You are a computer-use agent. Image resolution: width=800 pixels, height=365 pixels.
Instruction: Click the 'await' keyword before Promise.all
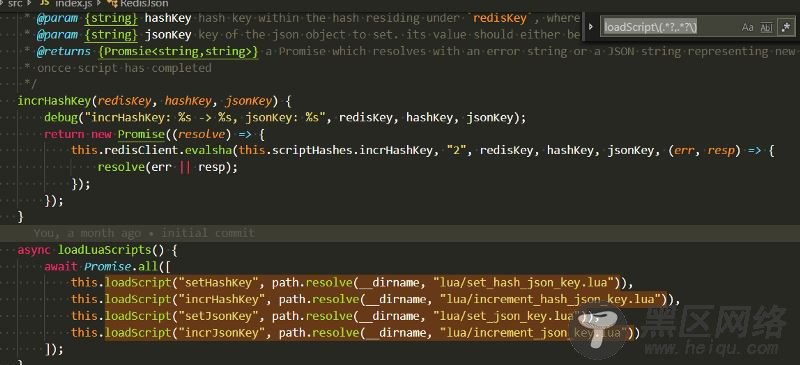[x=61, y=266]
